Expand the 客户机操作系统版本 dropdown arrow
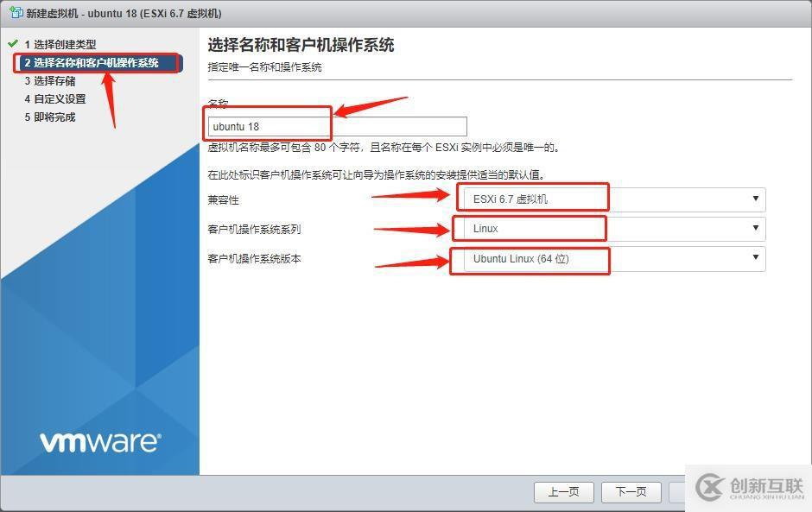 coord(756,258)
